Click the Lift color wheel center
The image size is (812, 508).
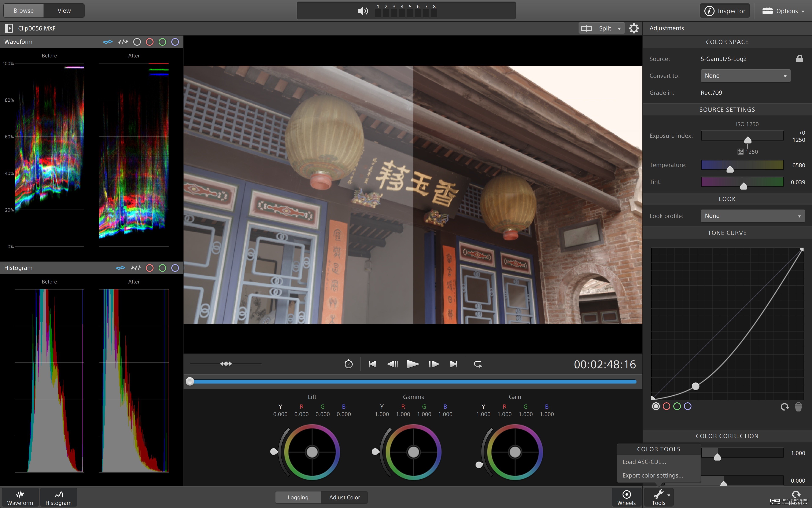(x=312, y=452)
